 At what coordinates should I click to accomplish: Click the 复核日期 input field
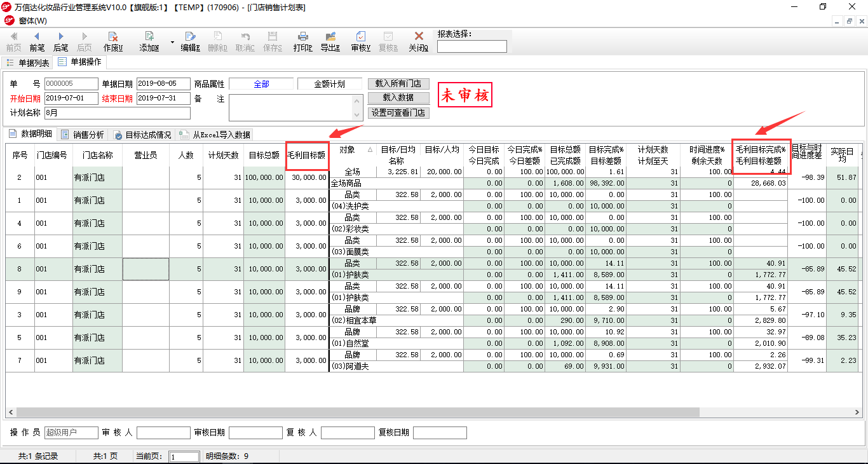pyautogui.click(x=440, y=433)
